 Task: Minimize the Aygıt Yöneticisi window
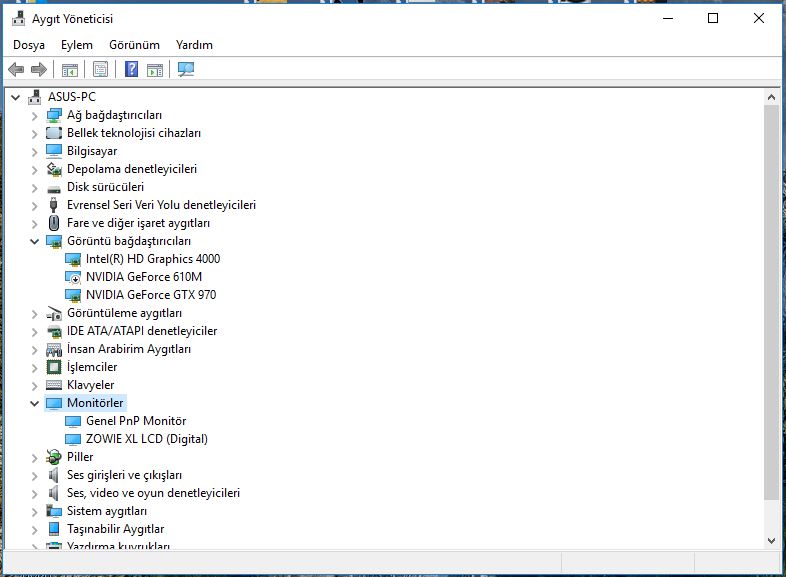point(668,19)
